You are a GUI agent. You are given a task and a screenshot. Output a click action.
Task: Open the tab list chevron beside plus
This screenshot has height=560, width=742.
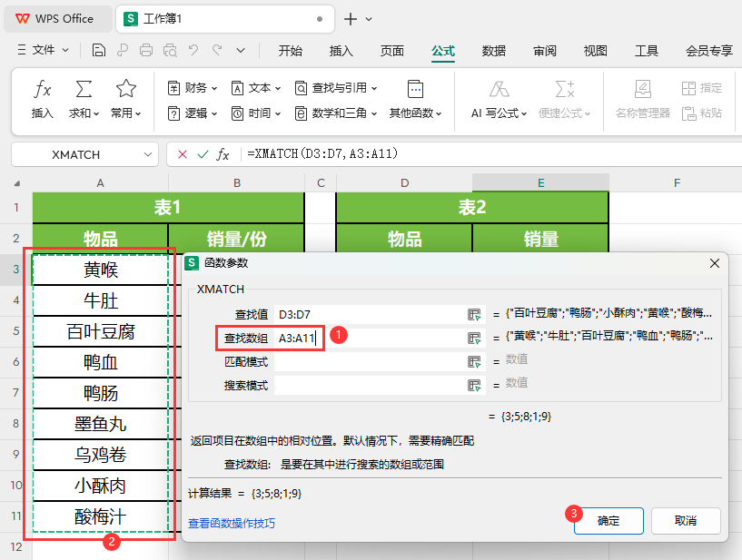point(369,19)
